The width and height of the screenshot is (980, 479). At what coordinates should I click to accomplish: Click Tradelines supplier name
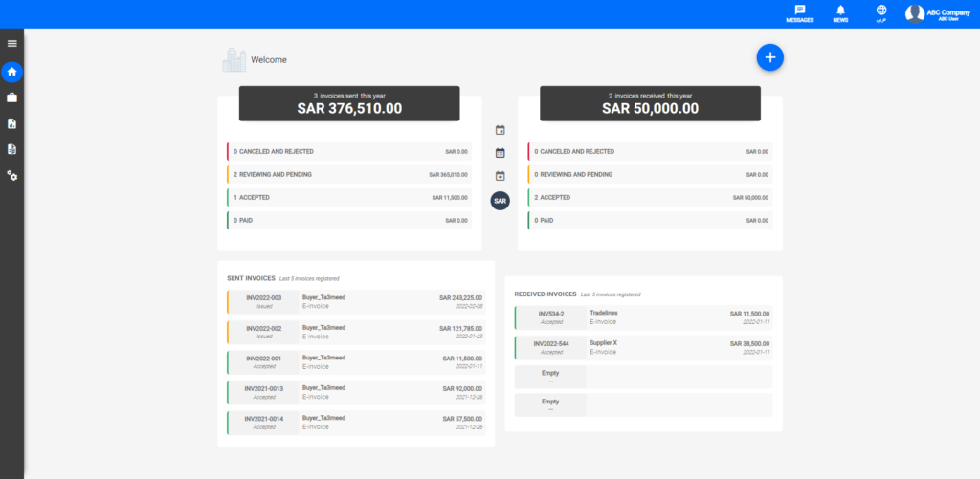(604, 313)
